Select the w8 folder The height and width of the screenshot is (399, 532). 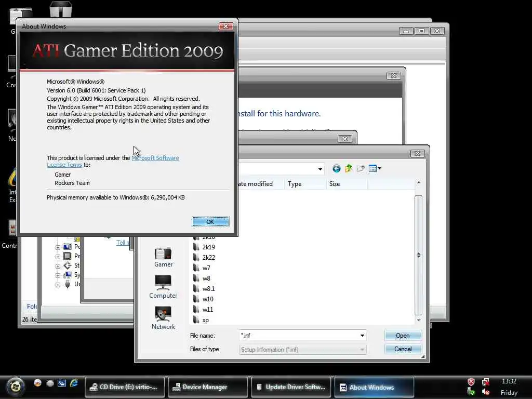[206, 278]
